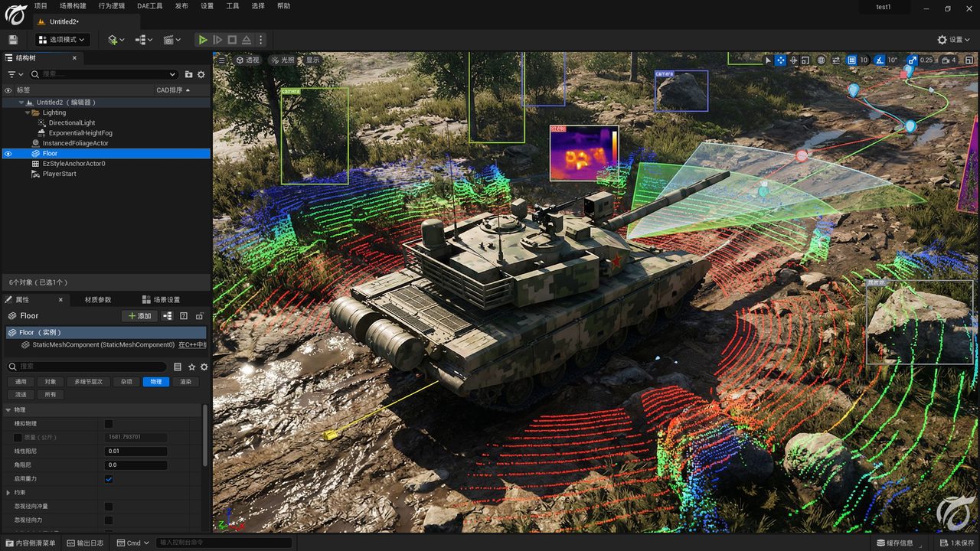Maximize the viewport with the corner layout icon
The image size is (980, 551).
pyautogui.click(x=968, y=60)
